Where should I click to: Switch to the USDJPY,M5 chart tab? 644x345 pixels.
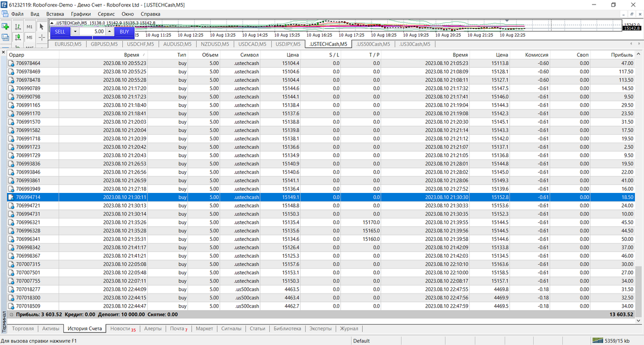pos(288,44)
